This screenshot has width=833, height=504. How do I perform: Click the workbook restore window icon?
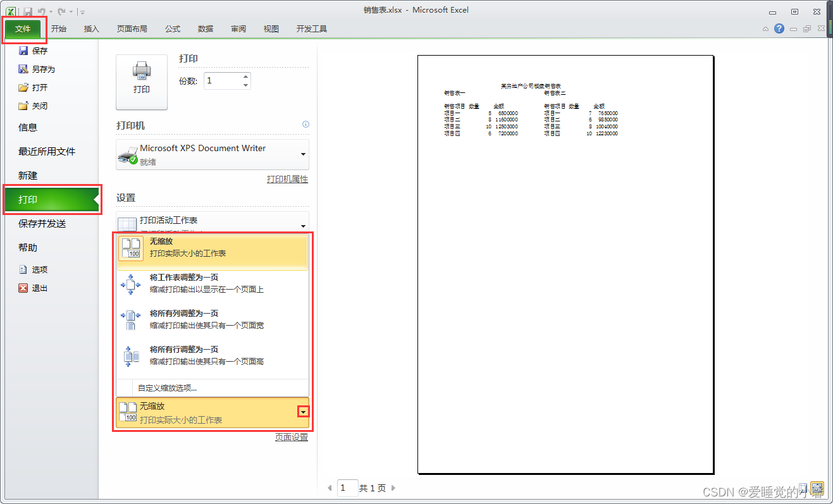tap(806, 29)
